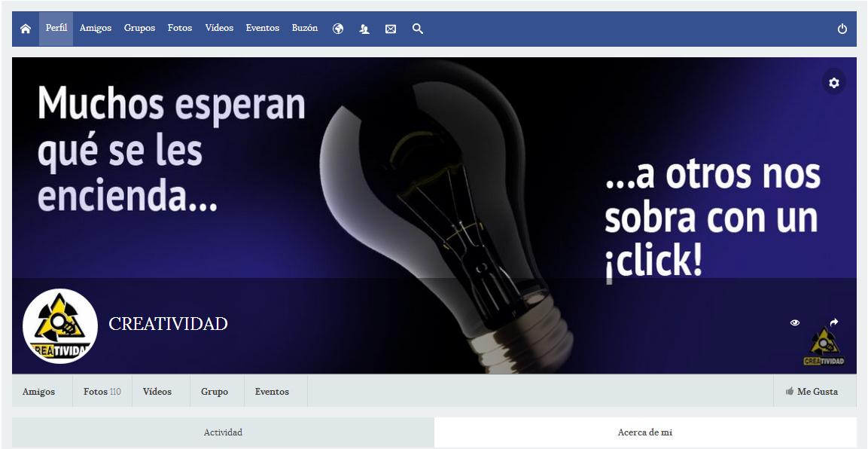
Task: Show profile views with the eye icon
Action: (795, 322)
